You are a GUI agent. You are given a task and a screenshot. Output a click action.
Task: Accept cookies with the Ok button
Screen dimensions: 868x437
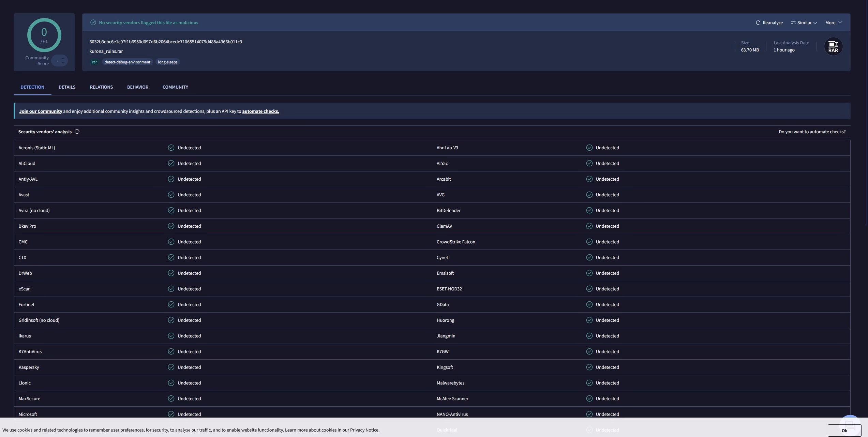(x=844, y=431)
